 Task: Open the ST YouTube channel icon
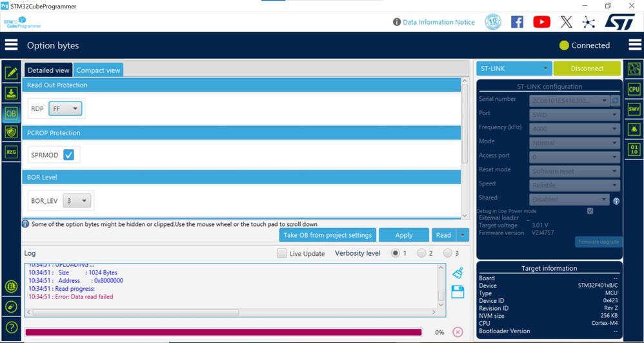coord(542,22)
